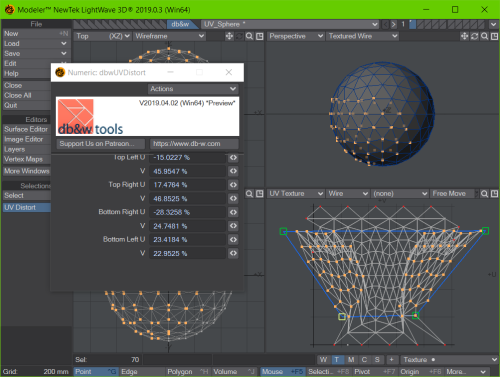Open the (none) background image dropdown
500x377 pixels.
[x=399, y=194]
